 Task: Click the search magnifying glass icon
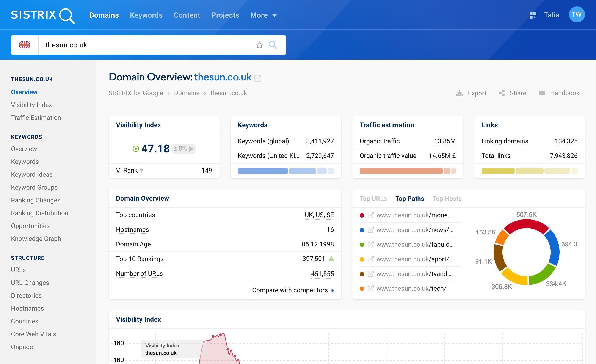(x=273, y=44)
